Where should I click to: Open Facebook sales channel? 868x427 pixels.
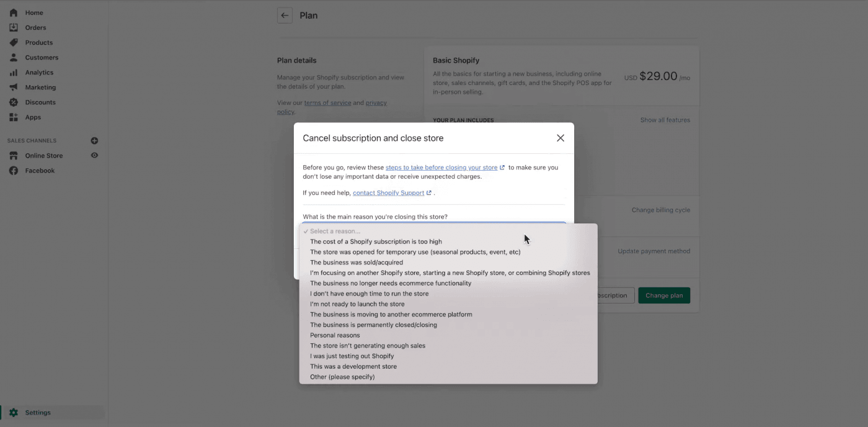coord(40,170)
